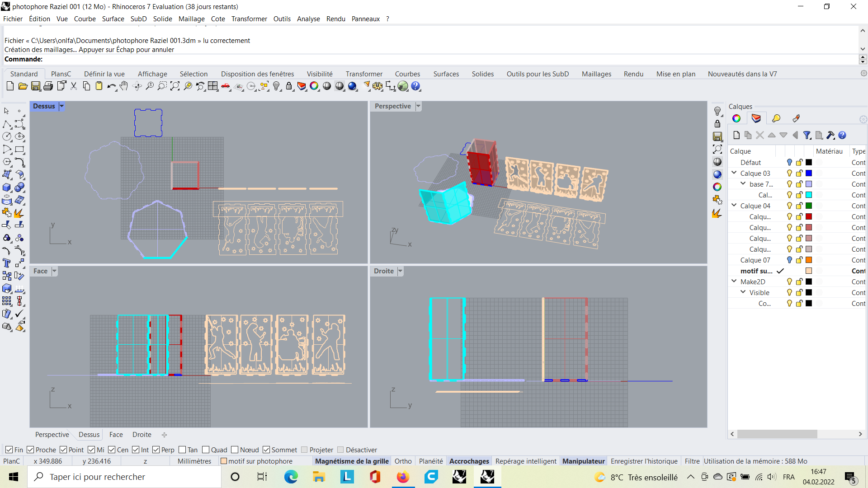The width and height of the screenshot is (868, 488).
Task: Click the Zoom extents icon in toolbar
Action: pyautogui.click(x=175, y=86)
